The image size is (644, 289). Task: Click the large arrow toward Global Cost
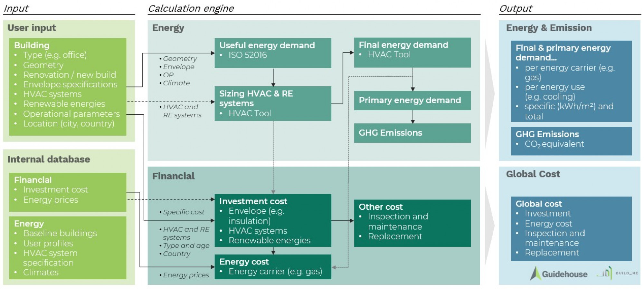tap(489, 226)
